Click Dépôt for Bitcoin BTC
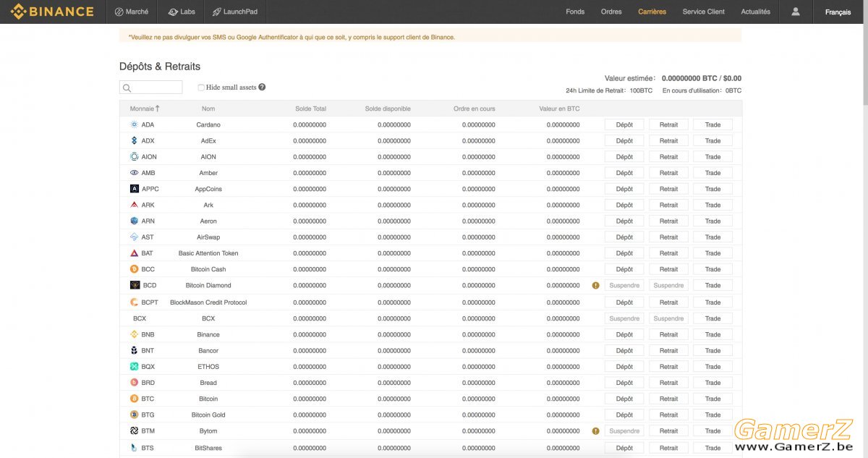868x458 pixels. pyautogui.click(x=624, y=399)
